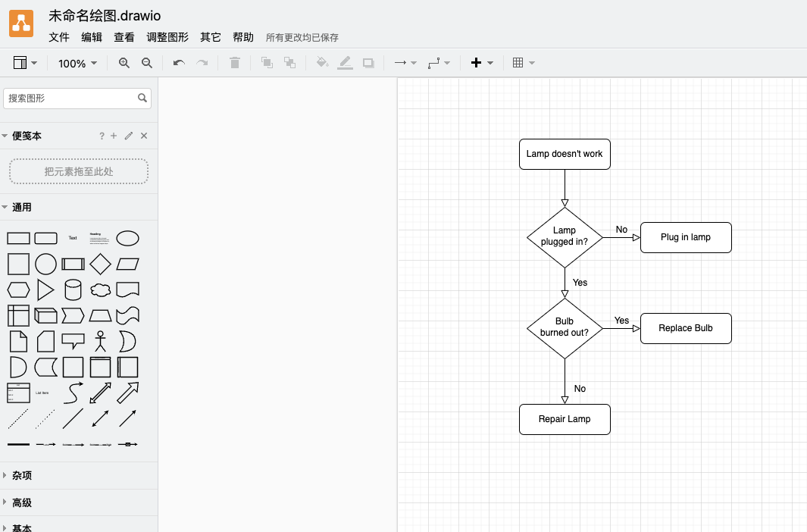Select the cloud shape from general shapes
The width and height of the screenshot is (807, 532).
click(x=100, y=289)
